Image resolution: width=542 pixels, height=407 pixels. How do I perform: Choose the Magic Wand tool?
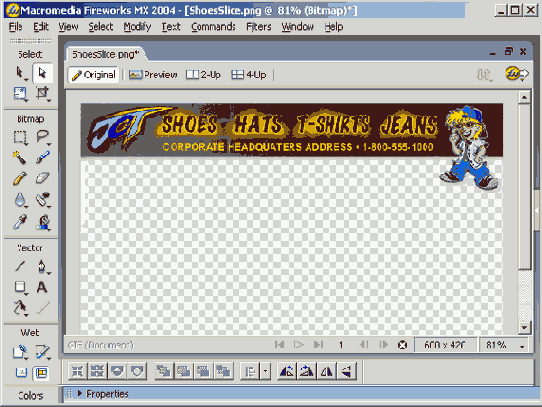pyautogui.click(x=20, y=158)
